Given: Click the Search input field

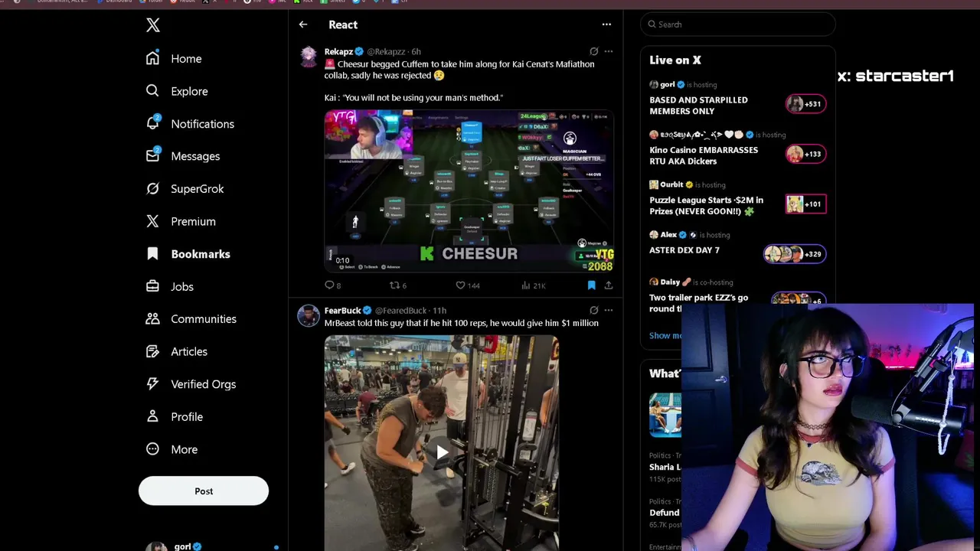Looking at the screenshot, I should tap(737, 24).
